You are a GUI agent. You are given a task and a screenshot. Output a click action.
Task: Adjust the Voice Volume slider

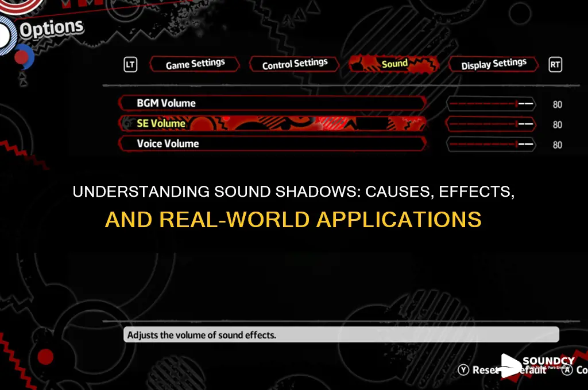point(491,144)
